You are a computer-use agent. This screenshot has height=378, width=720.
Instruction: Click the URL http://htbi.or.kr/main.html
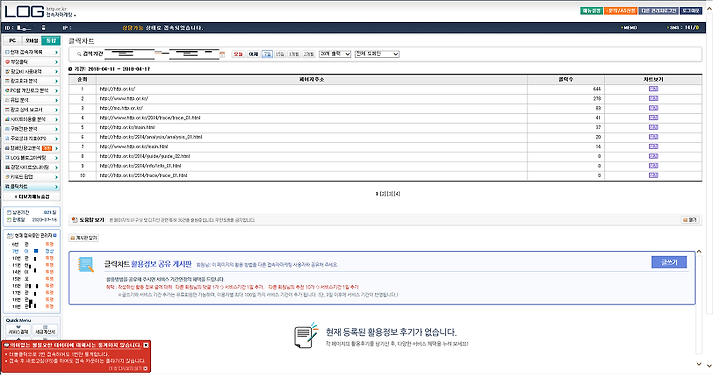[127, 128]
